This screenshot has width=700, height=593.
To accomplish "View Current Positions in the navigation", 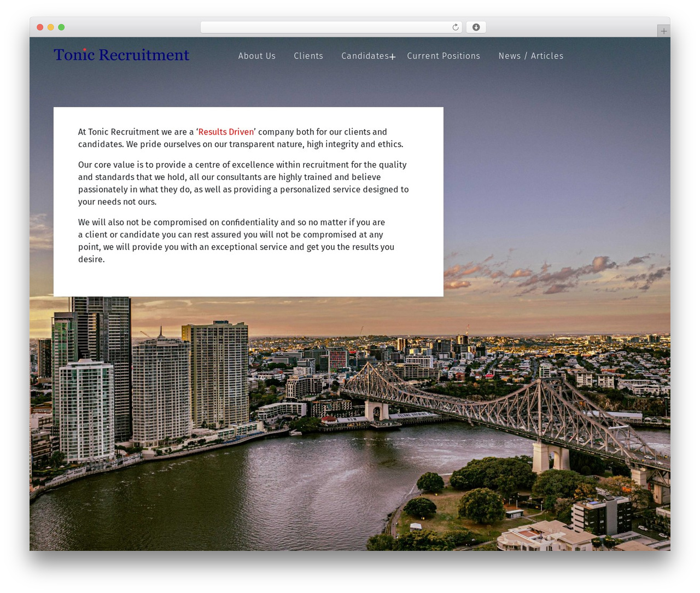I will [444, 56].
